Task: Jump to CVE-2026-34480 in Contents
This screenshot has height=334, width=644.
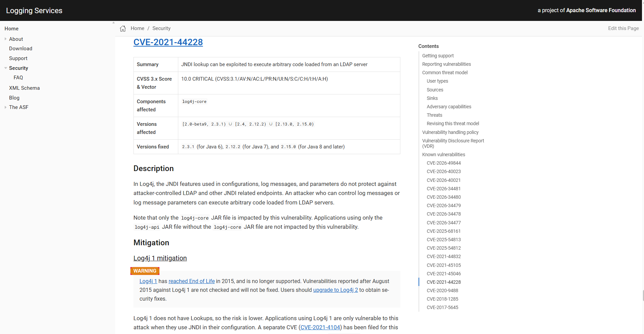Action: [x=444, y=197]
